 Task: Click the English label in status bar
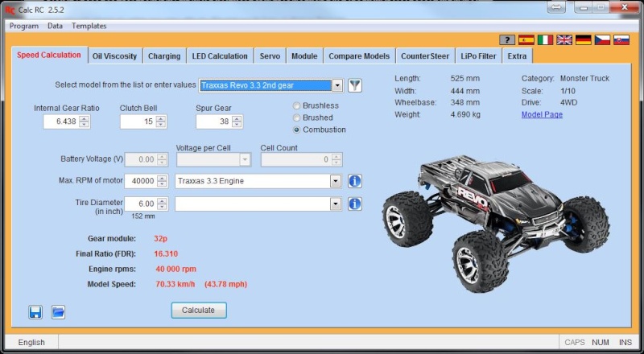pos(31,343)
